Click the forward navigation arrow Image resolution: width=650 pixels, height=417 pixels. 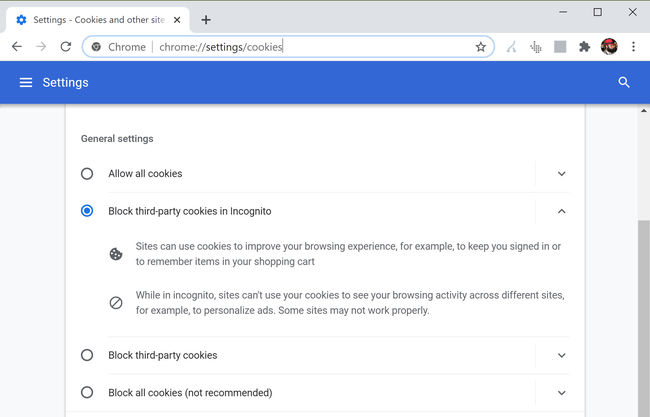pos(41,46)
